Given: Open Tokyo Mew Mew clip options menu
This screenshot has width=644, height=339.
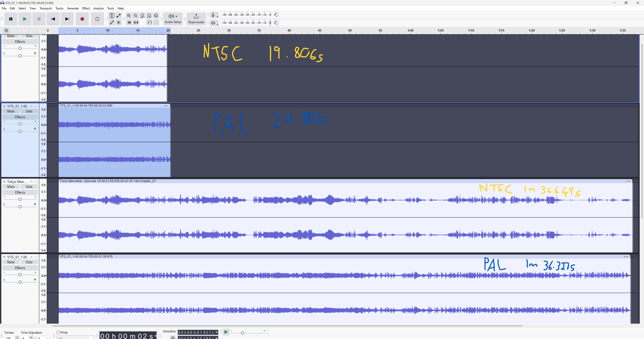Looking at the screenshot, I should 628,181.
